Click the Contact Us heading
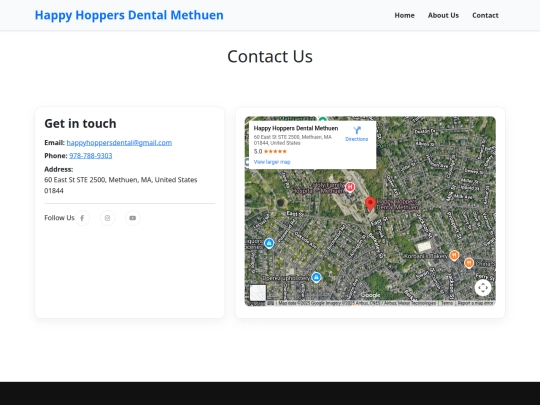540x405 pixels. tap(270, 56)
